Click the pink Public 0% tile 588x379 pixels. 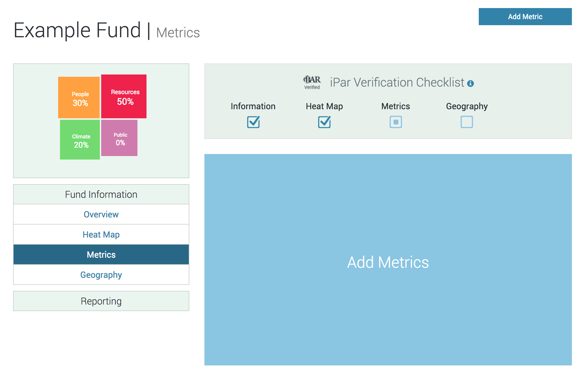(119, 138)
